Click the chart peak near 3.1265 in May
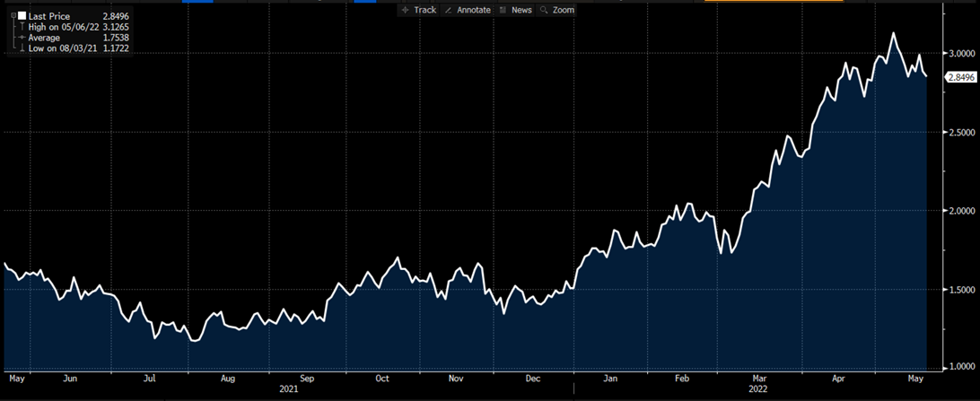Image resolution: width=980 pixels, height=401 pixels. 892,34
